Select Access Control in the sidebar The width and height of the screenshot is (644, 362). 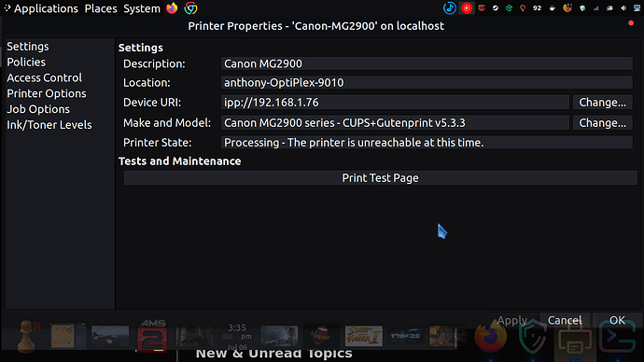coord(45,77)
